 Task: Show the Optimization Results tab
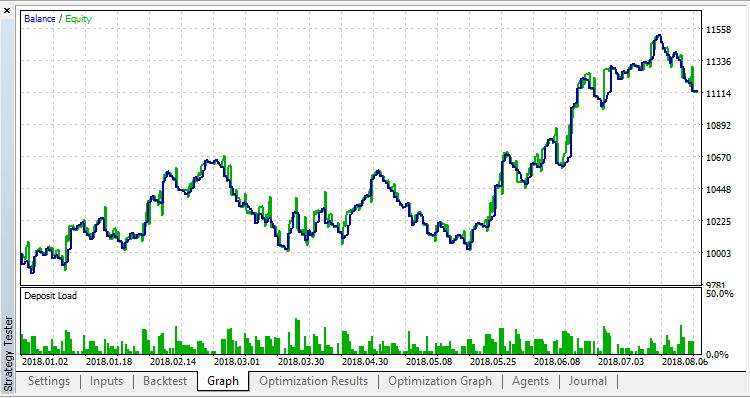pyautogui.click(x=313, y=381)
